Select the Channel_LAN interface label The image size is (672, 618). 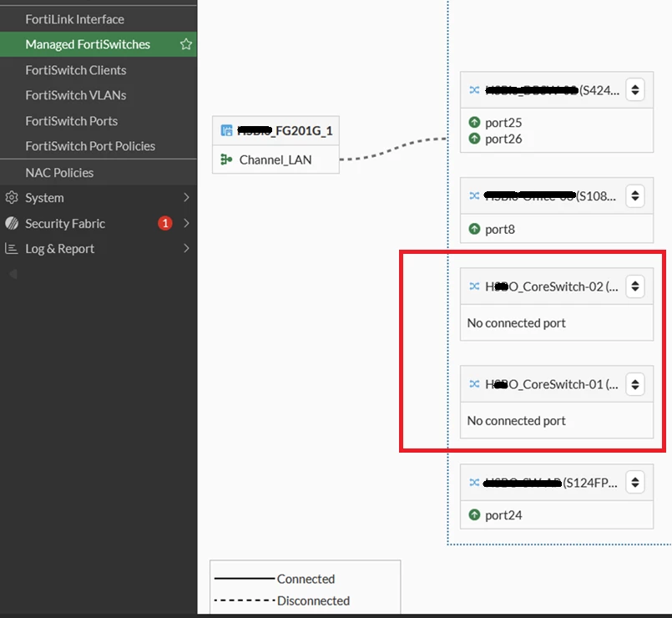tap(275, 160)
